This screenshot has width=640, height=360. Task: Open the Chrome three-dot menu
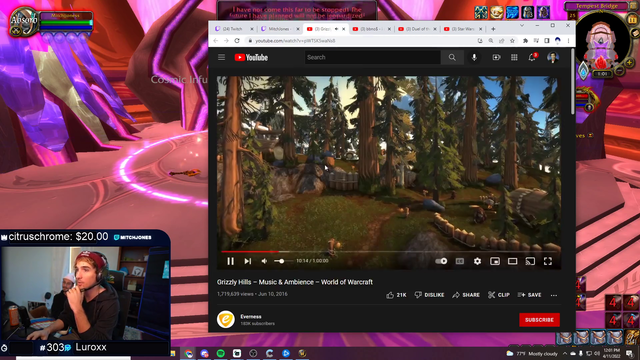pyautogui.click(x=568, y=41)
